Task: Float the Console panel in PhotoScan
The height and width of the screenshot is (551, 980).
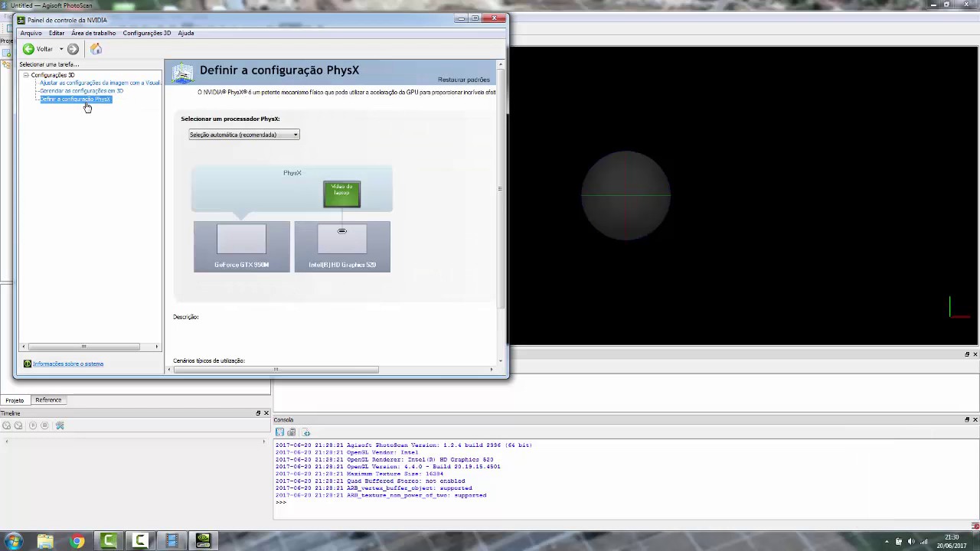Action: pyautogui.click(x=967, y=419)
